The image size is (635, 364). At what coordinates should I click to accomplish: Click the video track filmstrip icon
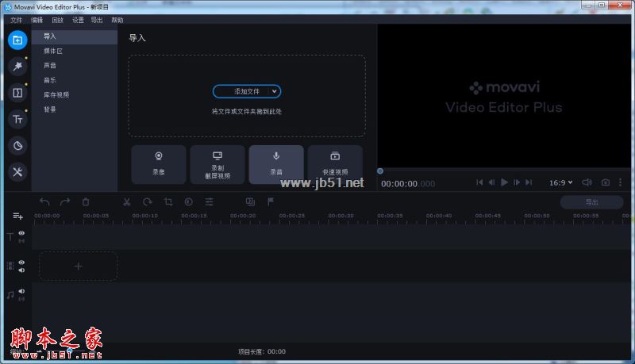10,266
